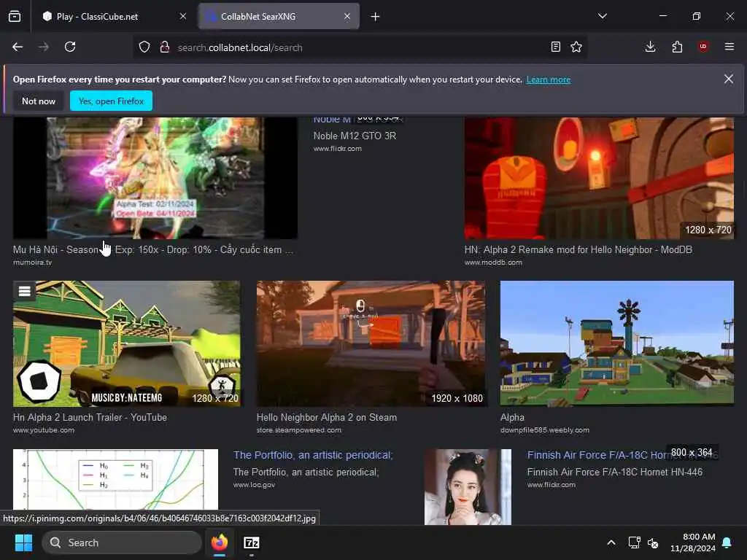Open the red Hello Neighbor remake image

point(600,178)
